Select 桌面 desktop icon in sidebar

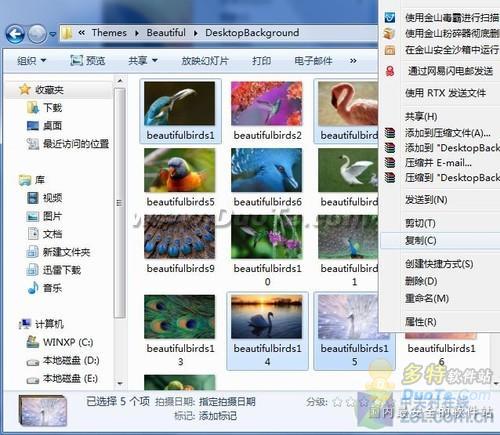(x=33, y=126)
